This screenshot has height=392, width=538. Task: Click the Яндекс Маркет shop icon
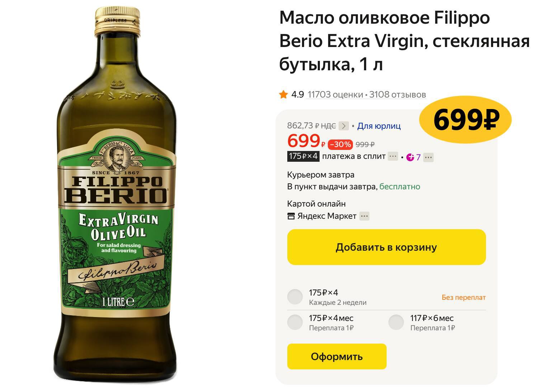(291, 216)
